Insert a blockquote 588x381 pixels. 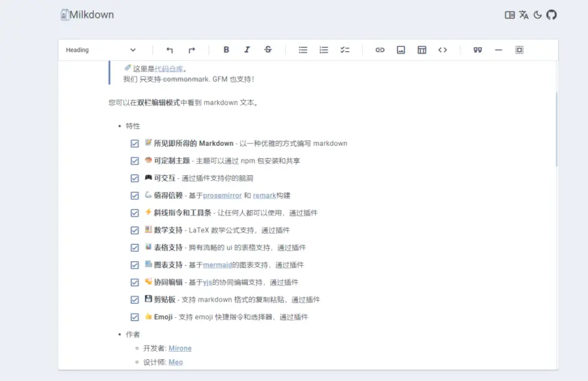click(x=478, y=50)
